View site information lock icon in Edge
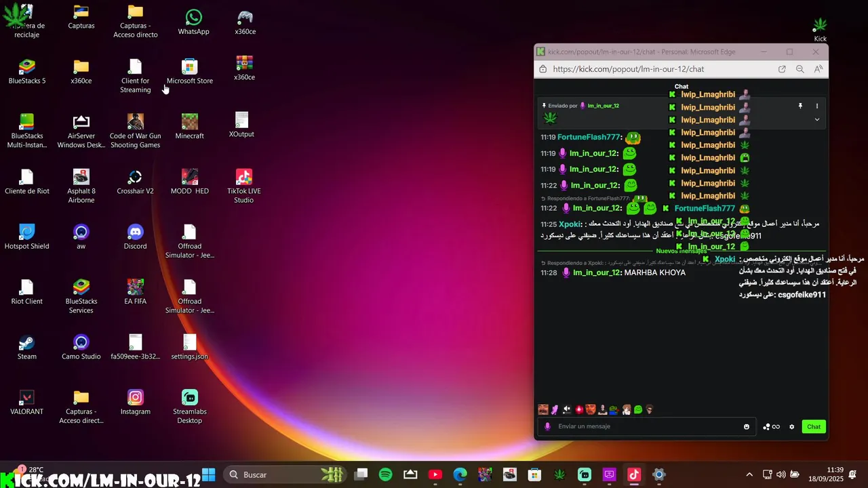Viewport: 868px width, 488px height. point(542,69)
